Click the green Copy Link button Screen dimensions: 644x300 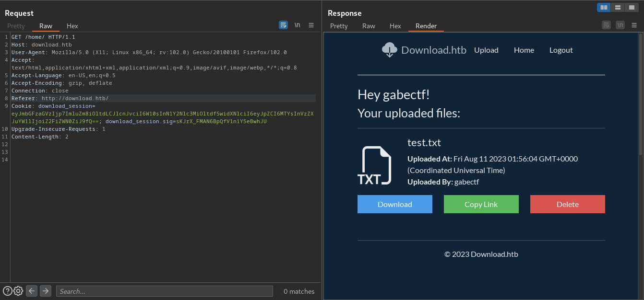[481, 204]
